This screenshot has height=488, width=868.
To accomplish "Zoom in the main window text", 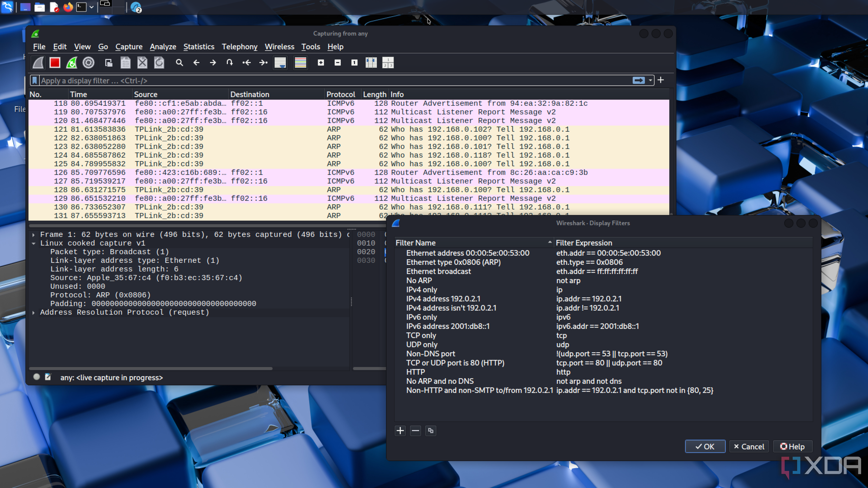I will (x=321, y=63).
